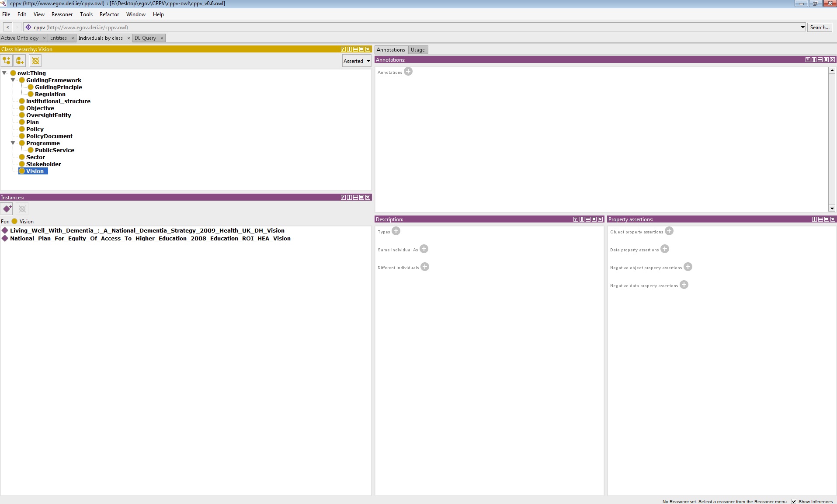Select the Regulation subclass
Viewport: 837px width, 504px height.
pos(50,94)
